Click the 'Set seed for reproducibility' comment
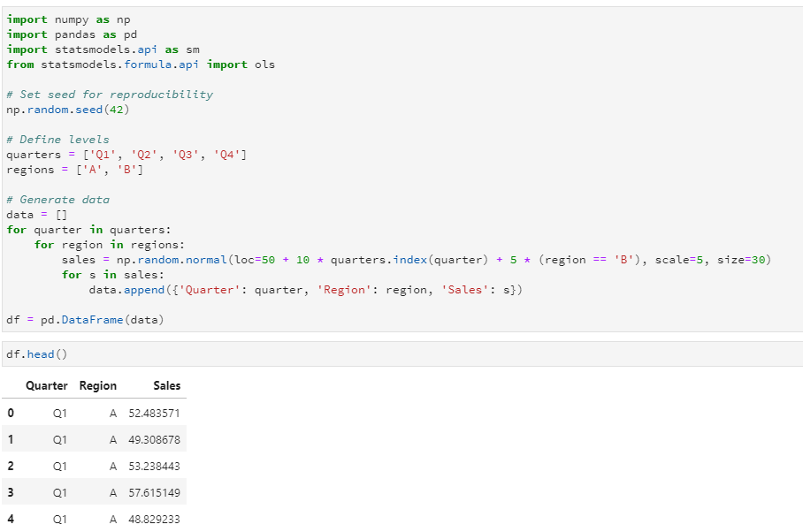This screenshot has width=803, height=532. 110,94
